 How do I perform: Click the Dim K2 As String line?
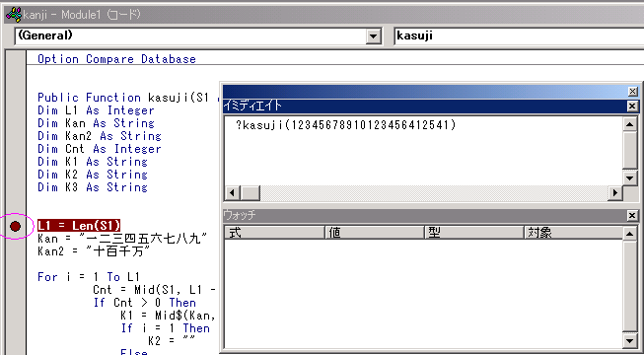click(x=93, y=175)
